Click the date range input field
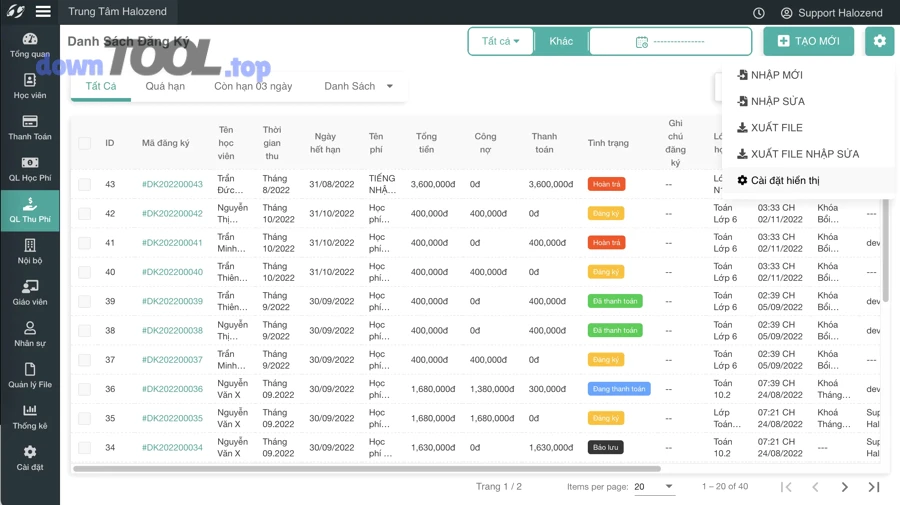The width and height of the screenshot is (900, 505). tap(670, 42)
